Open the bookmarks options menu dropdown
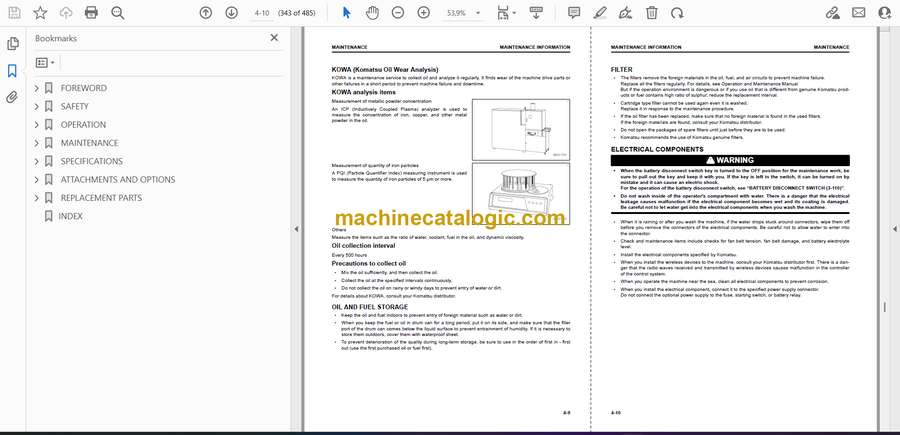900x435 pixels. pyautogui.click(x=45, y=63)
